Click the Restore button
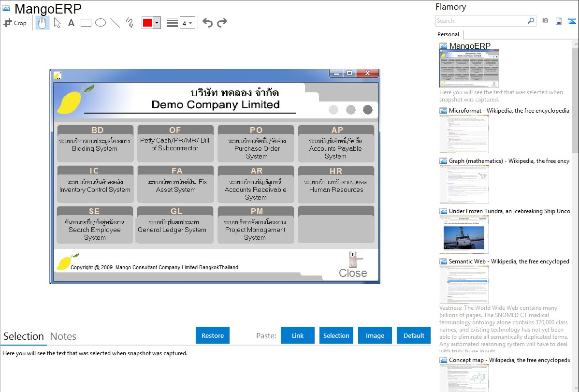Image resolution: width=579 pixels, height=392 pixels. click(x=213, y=335)
